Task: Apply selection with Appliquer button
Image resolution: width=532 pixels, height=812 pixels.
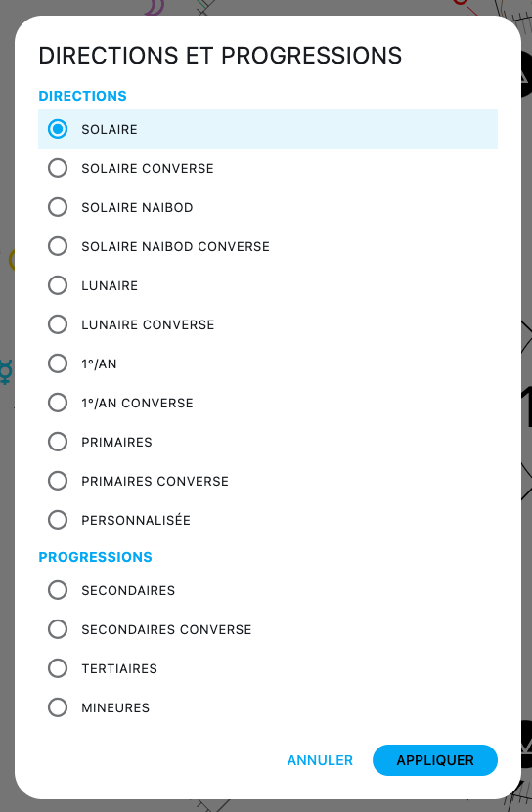Action: [435, 760]
